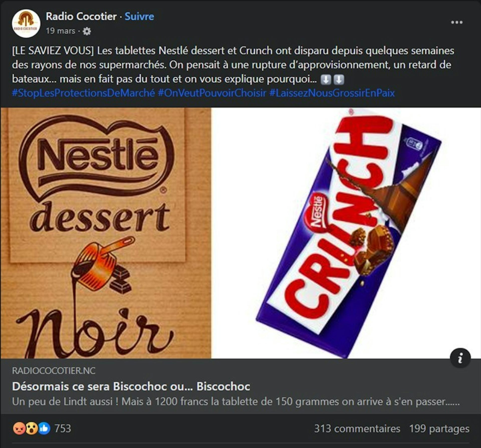481x448 pixels.
Task: Show the 313 commentaires
Action: (x=357, y=429)
